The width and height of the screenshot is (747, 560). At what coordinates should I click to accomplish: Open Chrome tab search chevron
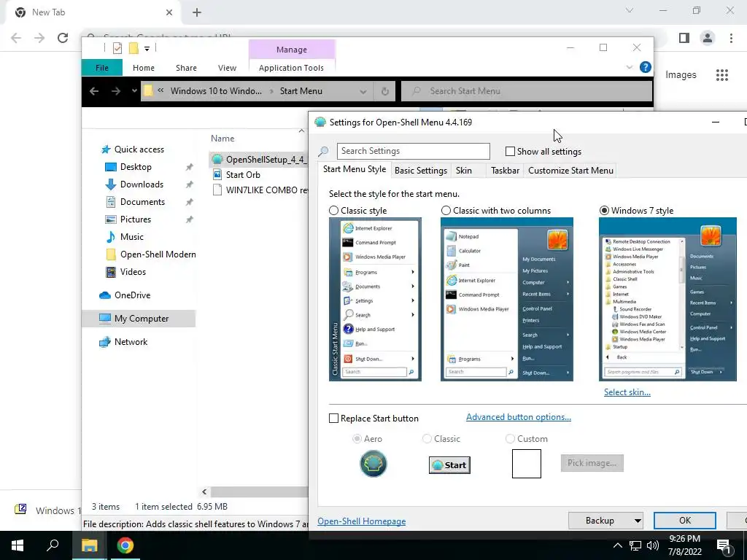click(630, 10)
